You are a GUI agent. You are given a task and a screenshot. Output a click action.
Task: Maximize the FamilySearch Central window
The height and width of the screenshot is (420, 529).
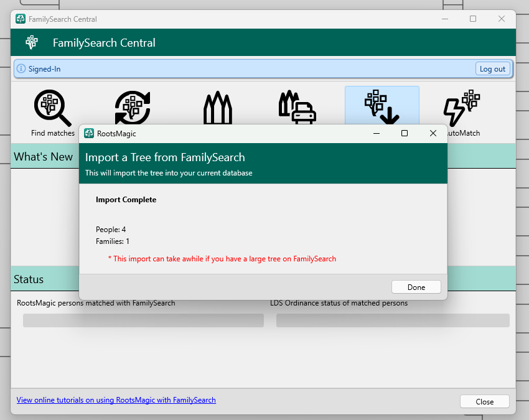click(x=473, y=19)
